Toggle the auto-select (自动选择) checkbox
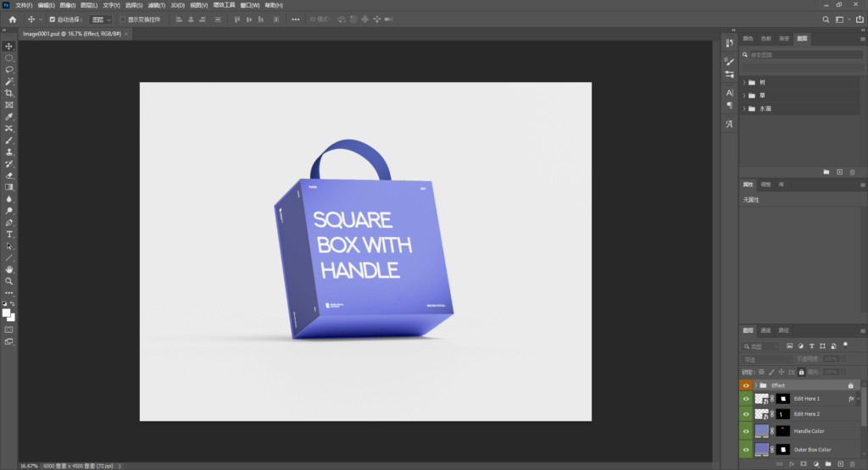 tap(52, 19)
